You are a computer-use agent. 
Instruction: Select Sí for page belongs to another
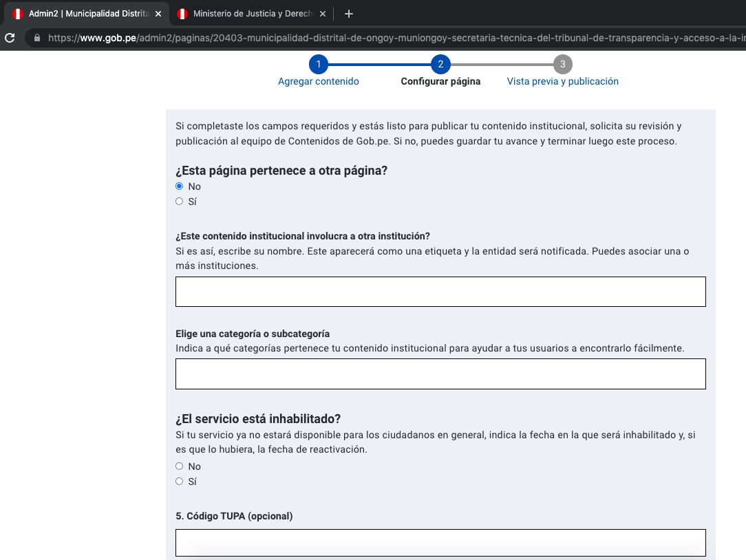click(x=180, y=202)
